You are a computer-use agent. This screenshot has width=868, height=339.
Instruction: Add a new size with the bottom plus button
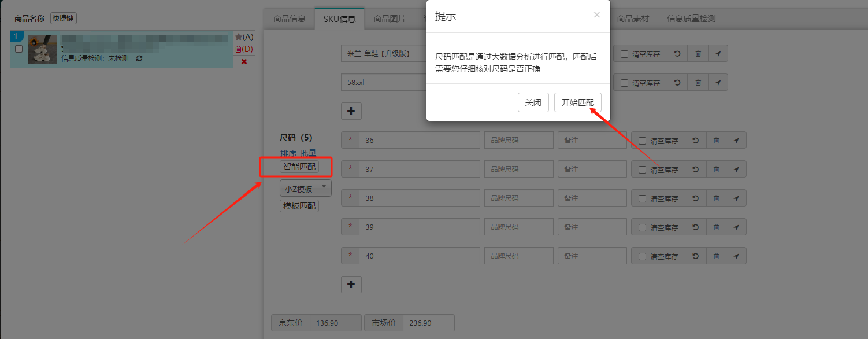point(351,284)
